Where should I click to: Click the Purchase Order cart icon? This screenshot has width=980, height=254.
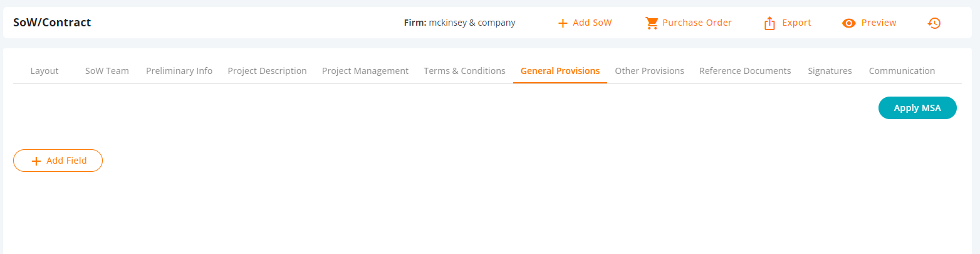(652, 23)
